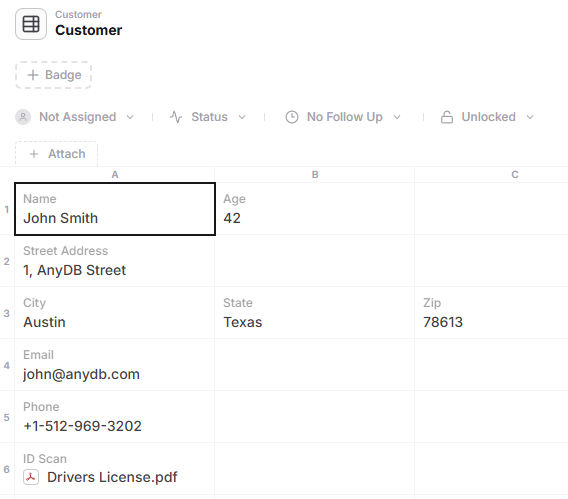Select the Zip cell with 78613
The height and width of the screenshot is (499, 568).
[492, 313]
